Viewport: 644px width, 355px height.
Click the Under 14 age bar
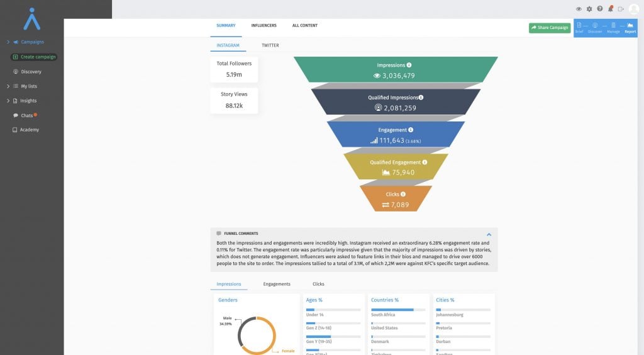(x=333, y=310)
